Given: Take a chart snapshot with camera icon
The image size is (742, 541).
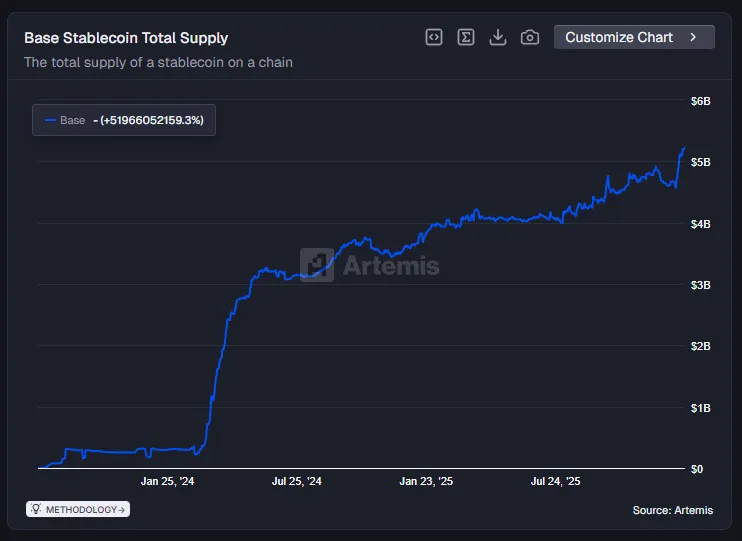Looking at the screenshot, I should tap(530, 37).
